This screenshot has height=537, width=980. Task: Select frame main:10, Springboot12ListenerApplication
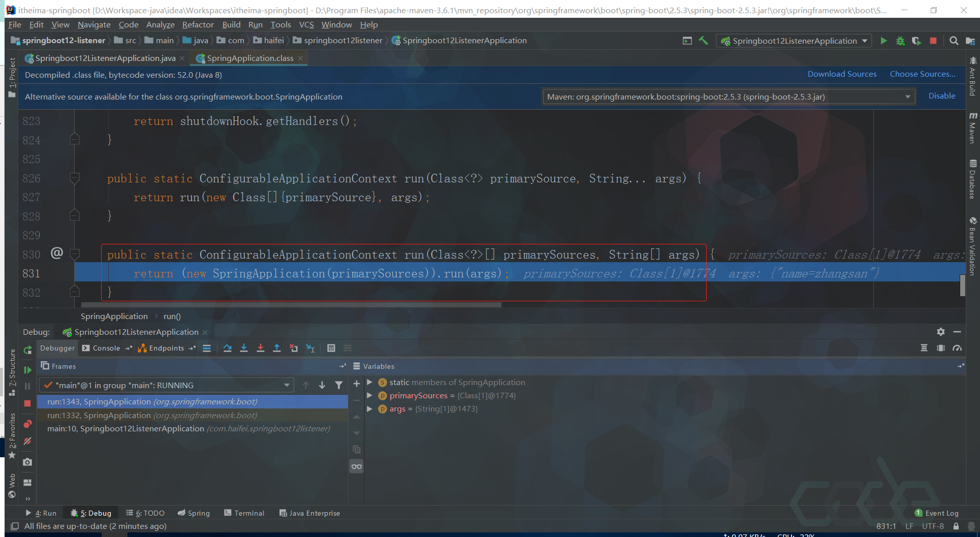[x=193, y=429]
